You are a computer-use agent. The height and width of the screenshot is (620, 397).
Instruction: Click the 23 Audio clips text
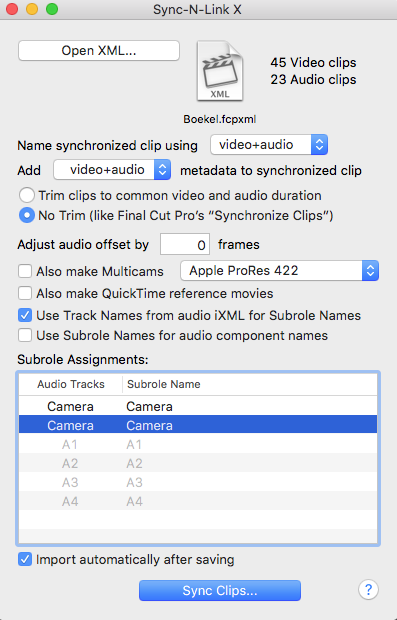[x=313, y=79]
